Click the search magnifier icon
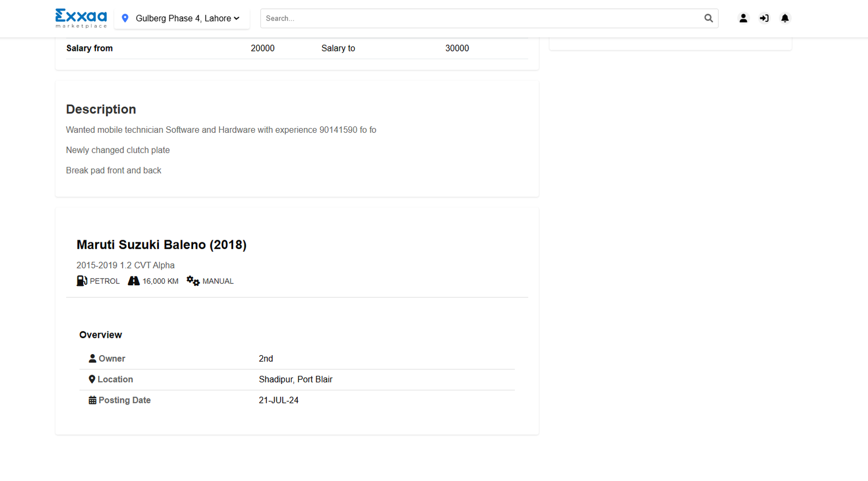868x481 pixels. [708, 18]
